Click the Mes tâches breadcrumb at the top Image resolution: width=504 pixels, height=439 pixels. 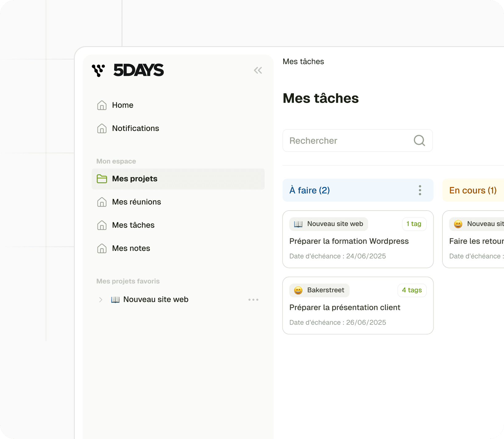303,61
